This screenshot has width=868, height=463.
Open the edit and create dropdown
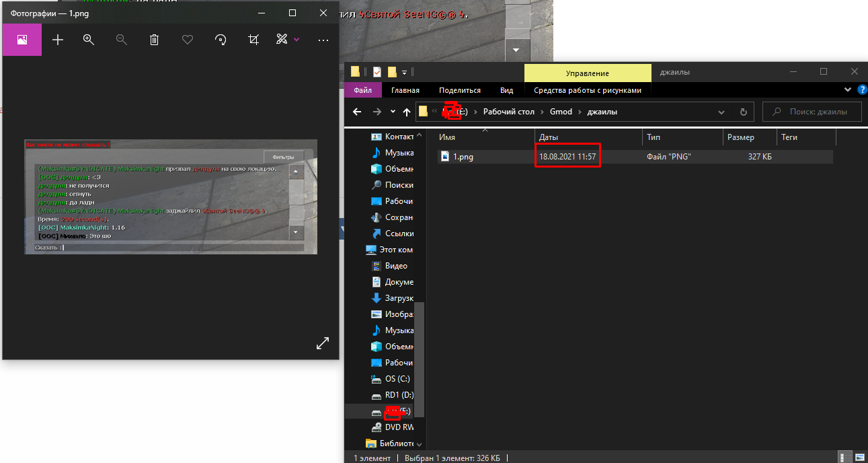[288, 40]
